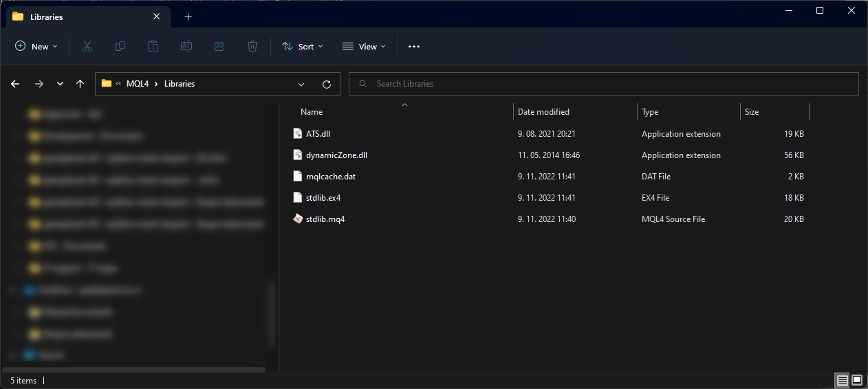Screen dimensions: 868x389
Task: Add a new tab
Action: click(188, 16)
